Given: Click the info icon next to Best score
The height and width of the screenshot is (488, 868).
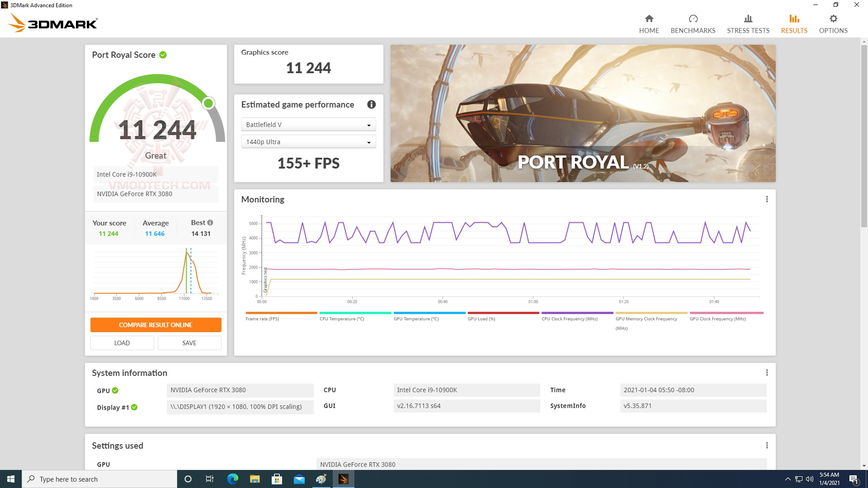Looking at the screenshot, I should click(211, 222).
